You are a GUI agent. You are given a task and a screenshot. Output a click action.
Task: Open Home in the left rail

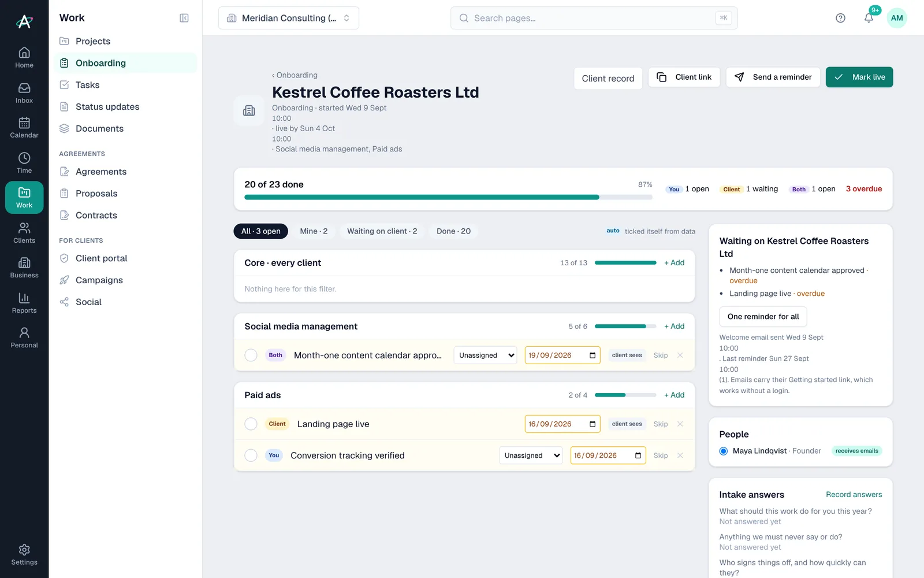tap(24, 58)
